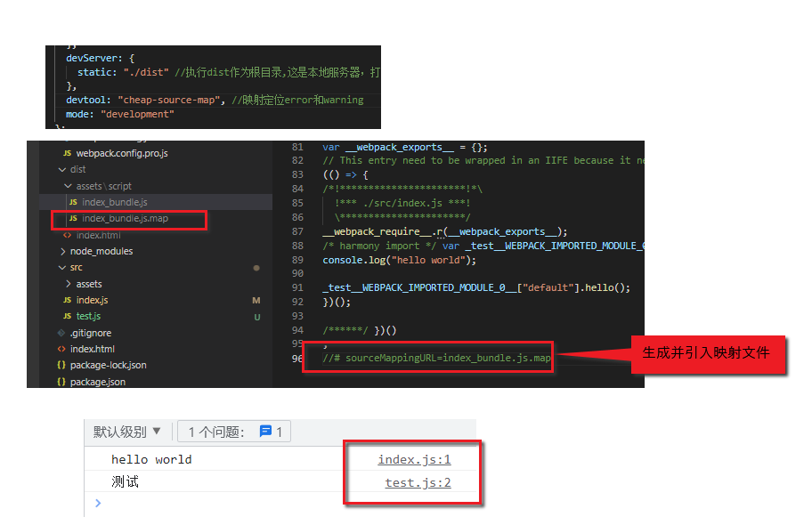Open test.js in the src folder
Viewport: 812px width, 525px height.
point(88,316)
